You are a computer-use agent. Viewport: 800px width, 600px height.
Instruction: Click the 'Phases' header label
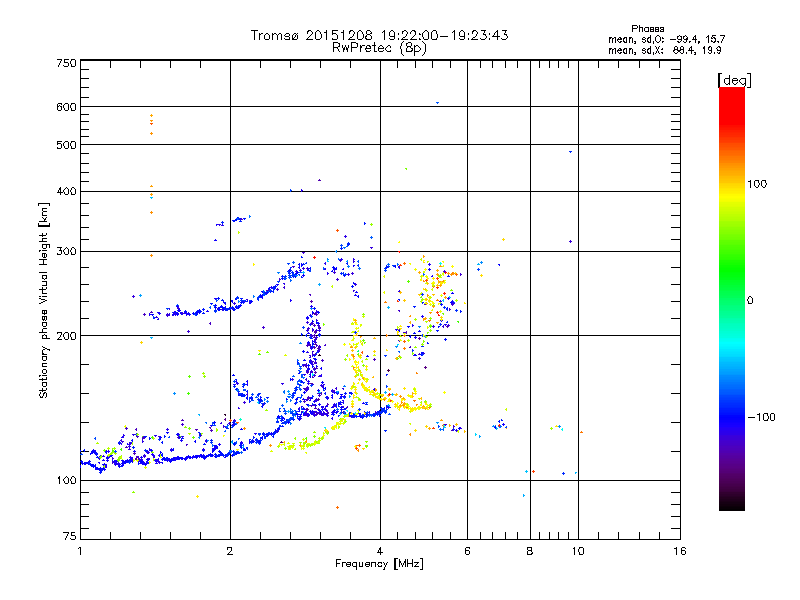(647, 29)
